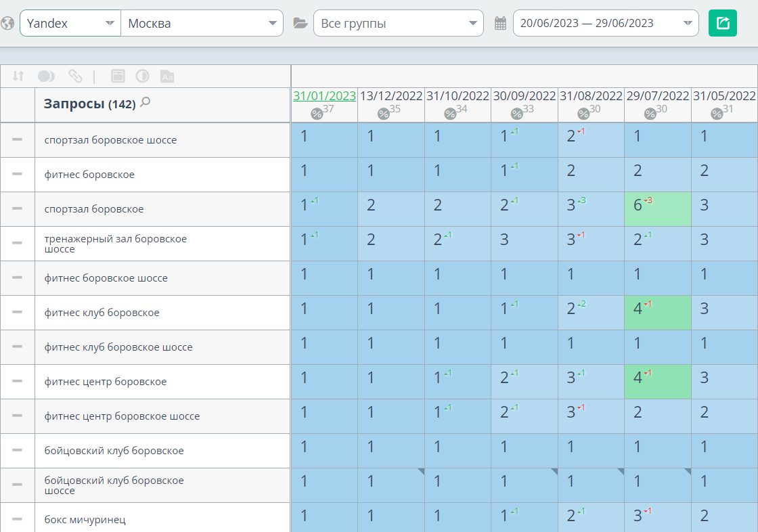Viewport: 758px width, 532px height.
Task: Click the percent icon under 31/01/2023
Action: [317, 114]
